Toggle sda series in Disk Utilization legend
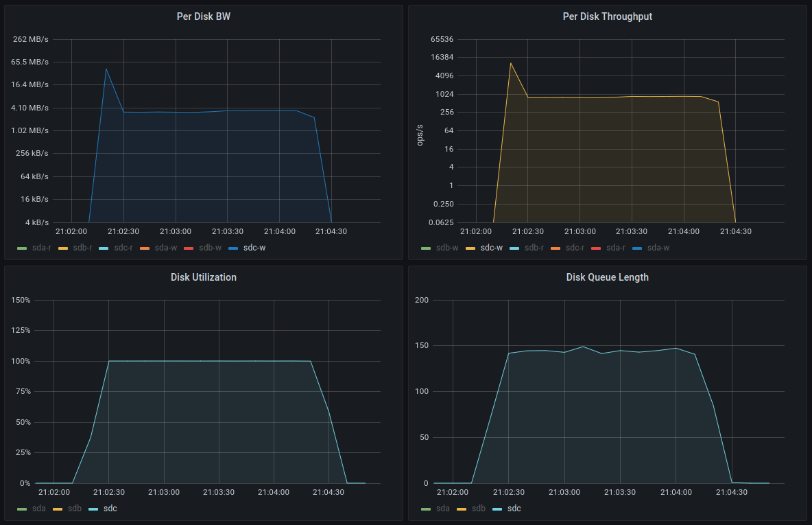Image resolution: width=812 pixels, height=525 pixels. click(38, 509)
